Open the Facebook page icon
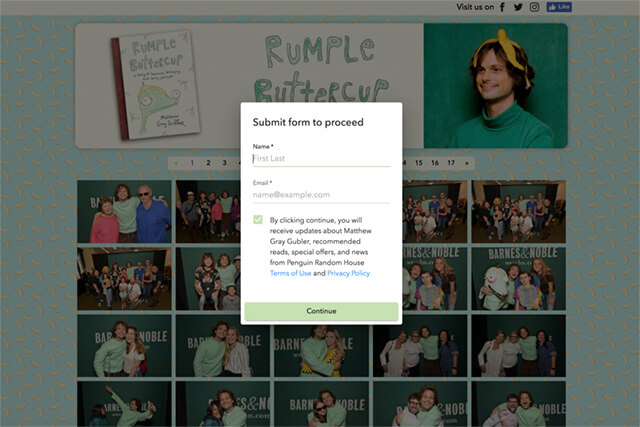640x427 pixels. pyautogui.click(x=502, y=7)
